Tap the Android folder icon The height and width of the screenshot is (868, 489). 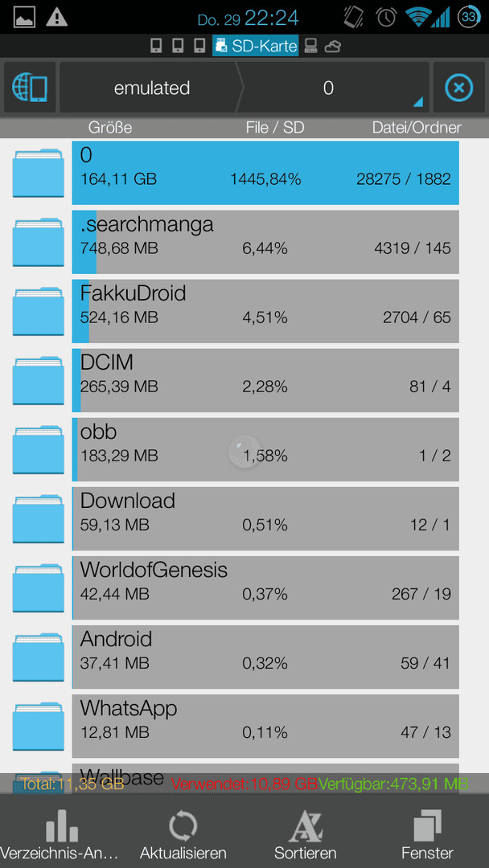click(39, 657)
